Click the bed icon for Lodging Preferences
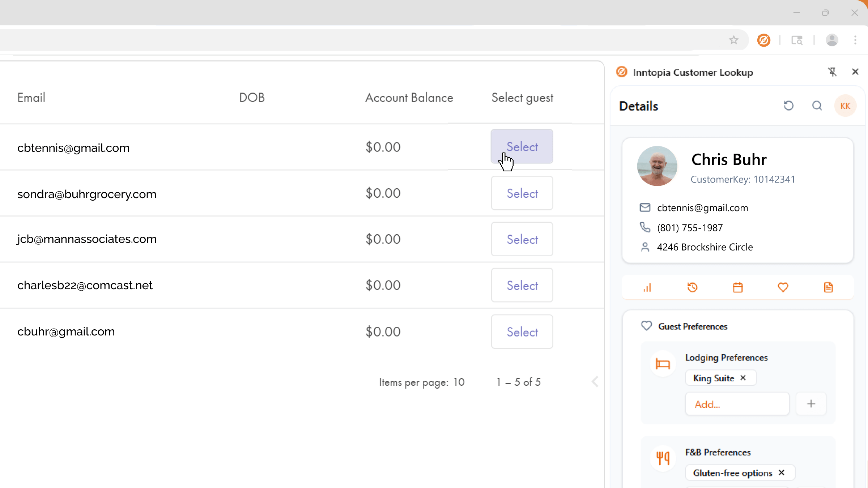The image size is (868, 488). coord(663,363)
